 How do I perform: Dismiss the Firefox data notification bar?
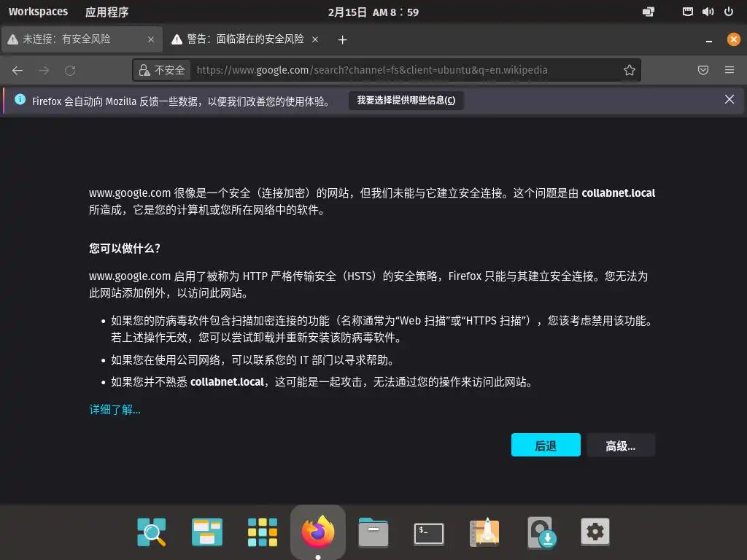[729, 99]
